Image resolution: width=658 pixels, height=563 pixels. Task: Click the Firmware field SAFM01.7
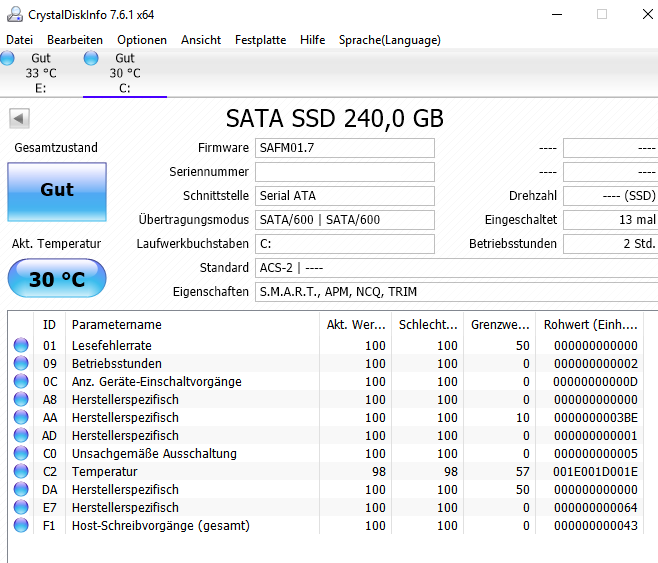point(345,148)
